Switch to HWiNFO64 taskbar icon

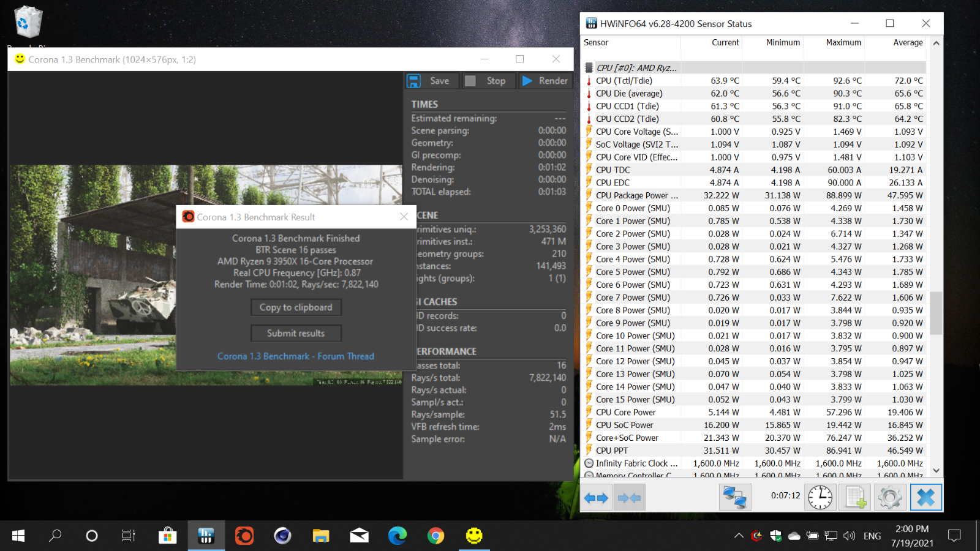coord(206,536)
